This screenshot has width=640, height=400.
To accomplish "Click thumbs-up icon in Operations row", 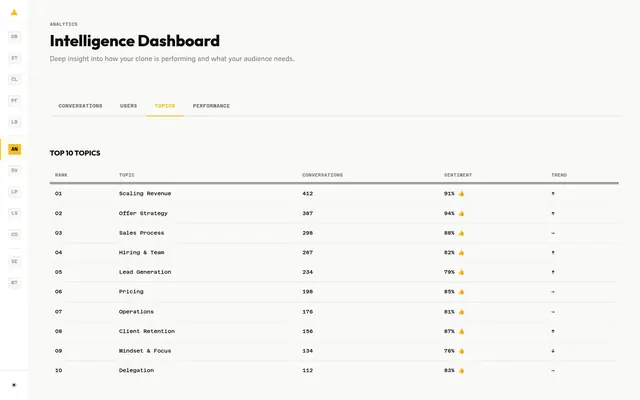I will pyautogui.click(x=461, y=312).
